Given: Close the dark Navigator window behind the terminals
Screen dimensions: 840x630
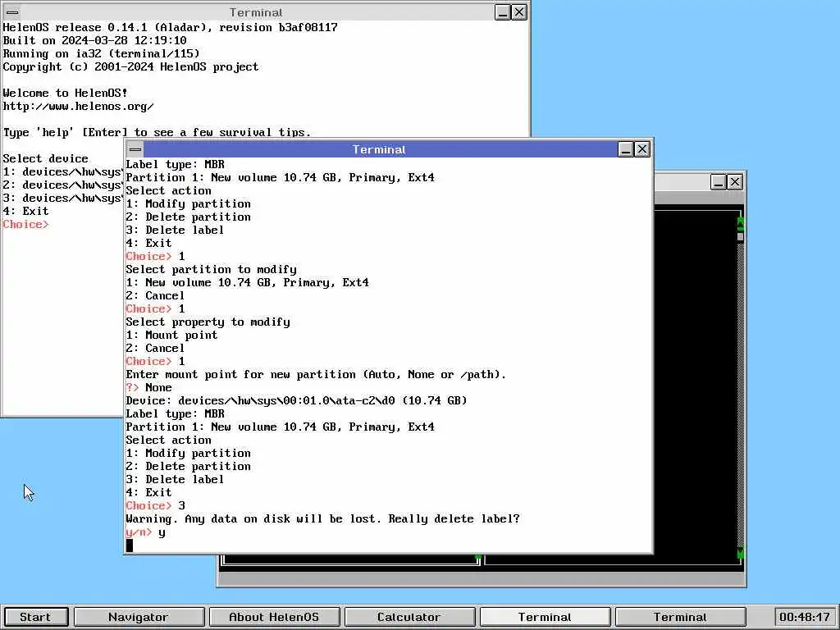Looking at the screenshot, I should [735, 182].
